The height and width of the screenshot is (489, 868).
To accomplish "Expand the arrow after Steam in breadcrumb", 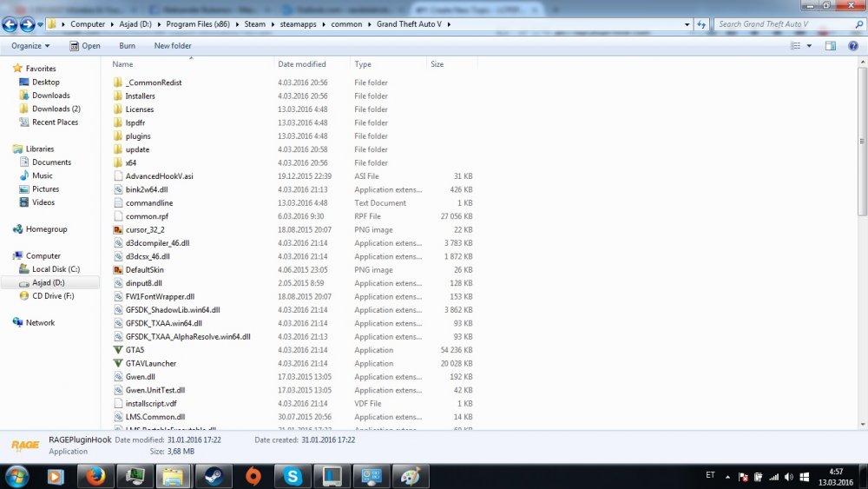I will click(x=273, y=24).
